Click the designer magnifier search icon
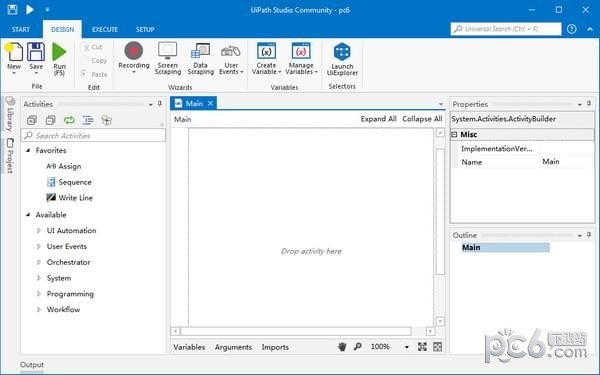 (x=357, y=347)
